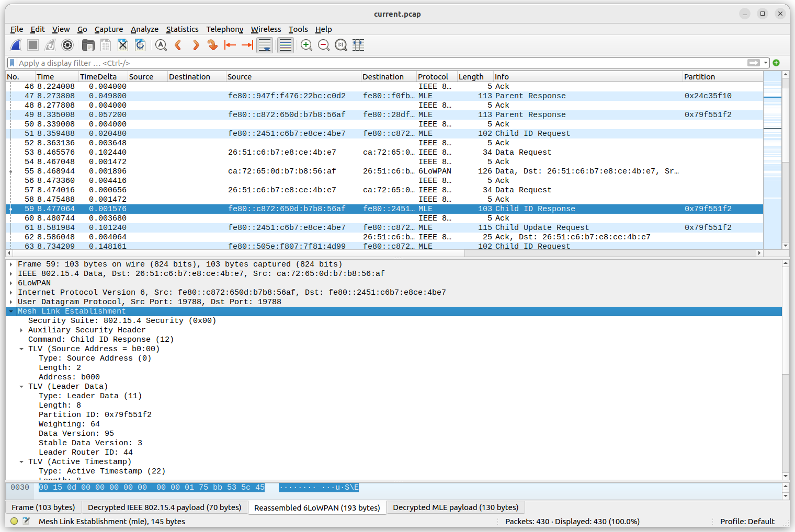The width and height of the screenshot is (795, 532).
Task: Switch to the Decrypted MLE payload tab
Action: coord(456,507)
